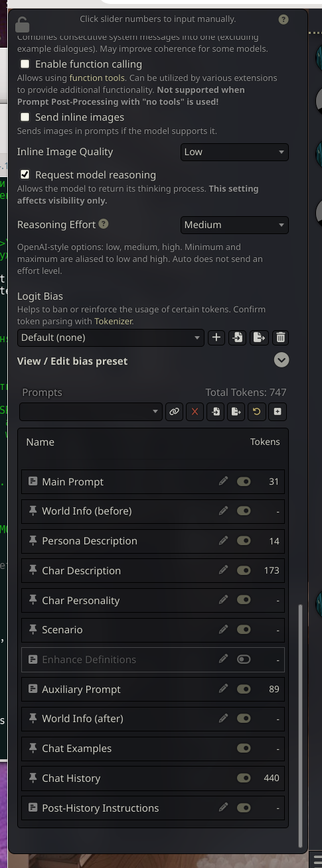The image size is (322, 868).
Task: Edit the Auxiliary Prompt with the pencil icon
Action: [224, 689]
